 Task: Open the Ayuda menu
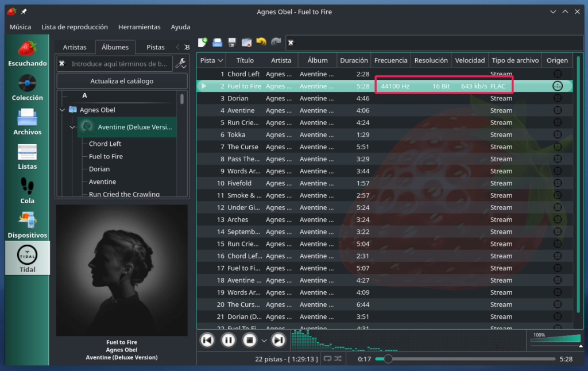(180, 27)
